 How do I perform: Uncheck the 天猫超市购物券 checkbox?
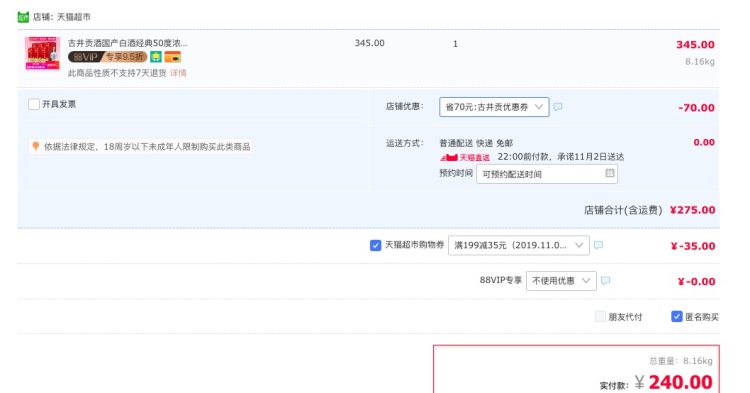375,245
